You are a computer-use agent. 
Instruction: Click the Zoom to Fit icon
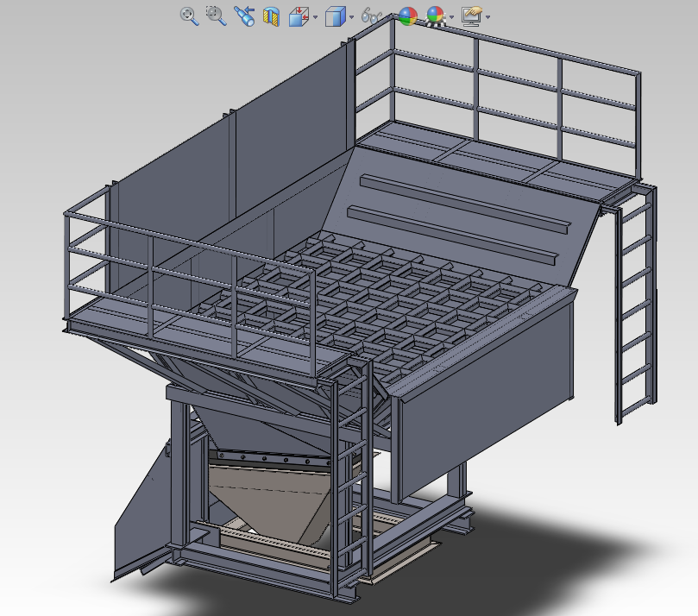pyautogui.click(x=189, y=16)
